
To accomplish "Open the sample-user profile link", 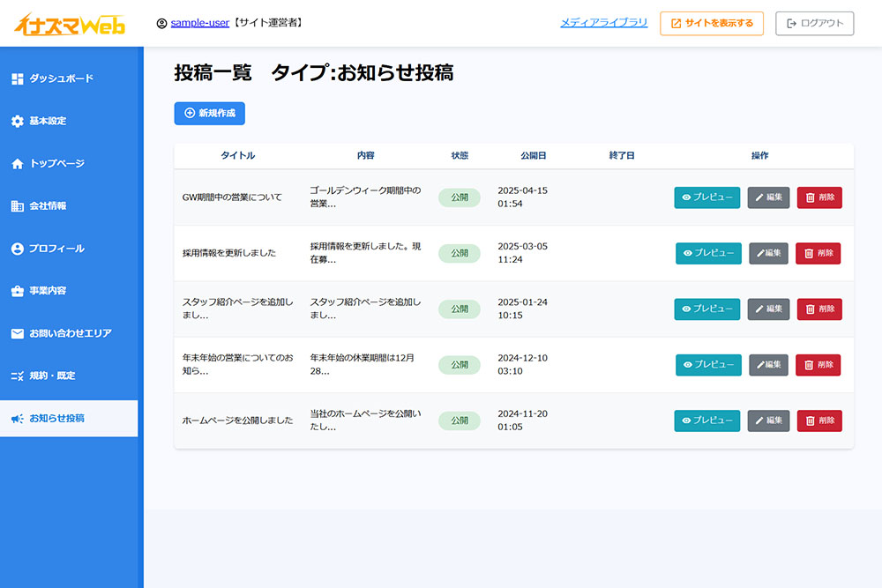I will coord(199,23).
